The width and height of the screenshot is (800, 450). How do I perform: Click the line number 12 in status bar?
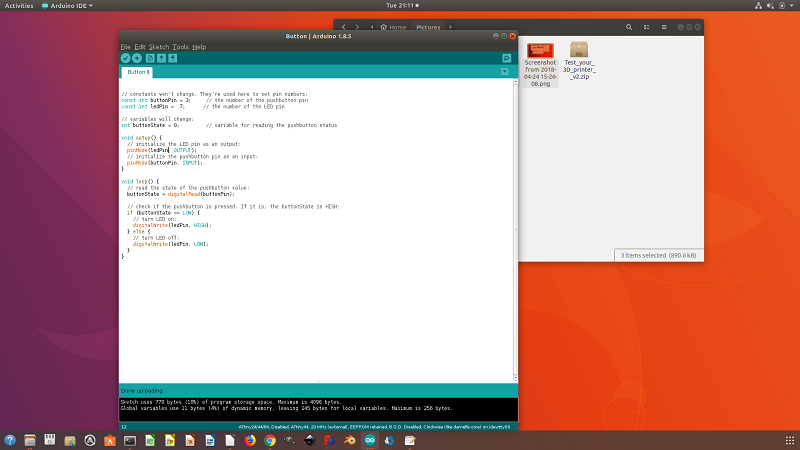click(x=124, y=427)
